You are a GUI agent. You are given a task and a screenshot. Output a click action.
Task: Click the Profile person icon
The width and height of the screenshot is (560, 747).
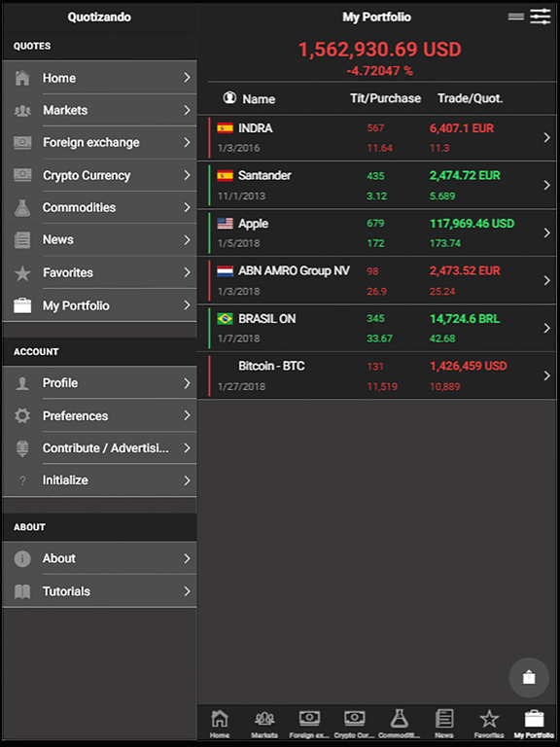(22, 383)
